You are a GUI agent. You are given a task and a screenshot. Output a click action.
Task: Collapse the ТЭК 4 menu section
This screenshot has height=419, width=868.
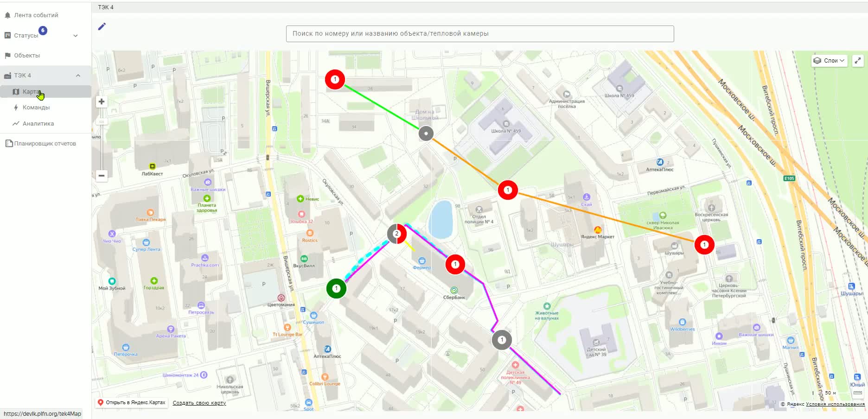pos(78,76)
